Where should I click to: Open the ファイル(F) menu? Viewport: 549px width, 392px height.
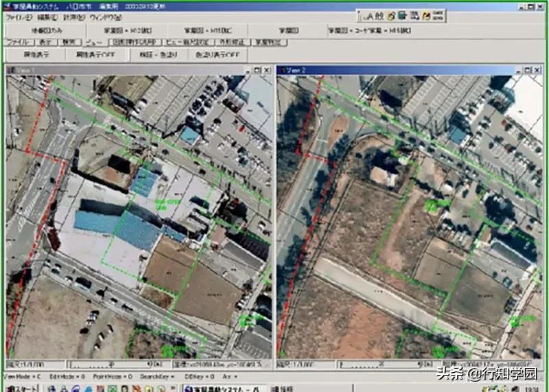[x=19, y=18]
